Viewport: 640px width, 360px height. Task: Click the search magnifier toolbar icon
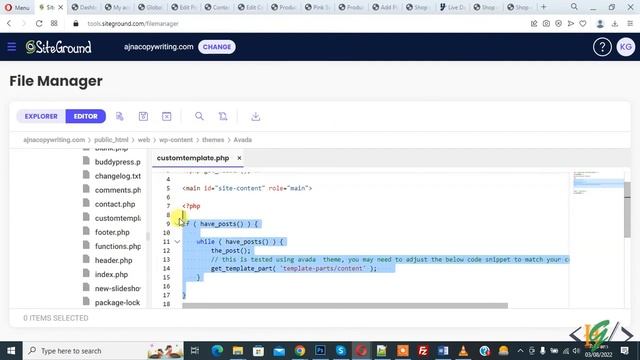click(199, 116)
